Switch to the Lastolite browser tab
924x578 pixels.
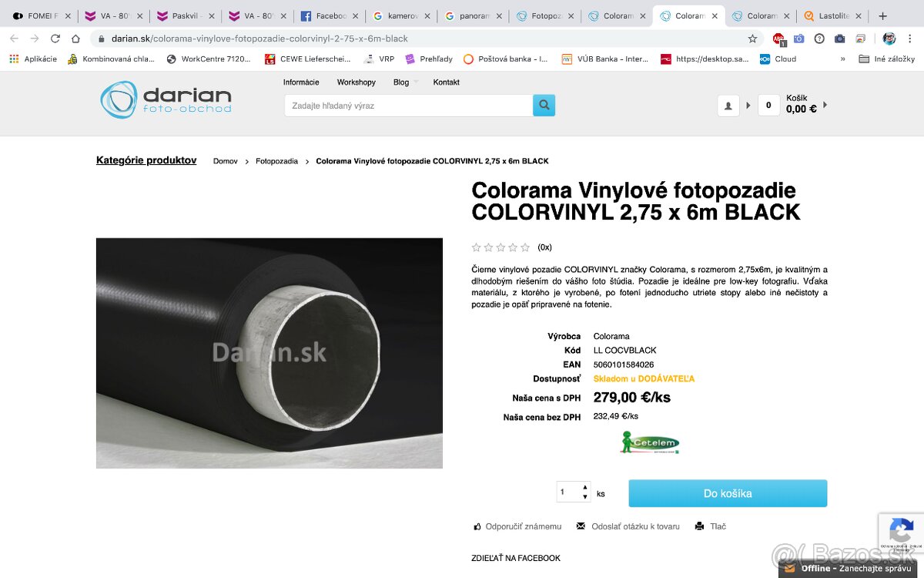[x=833, y=15]
